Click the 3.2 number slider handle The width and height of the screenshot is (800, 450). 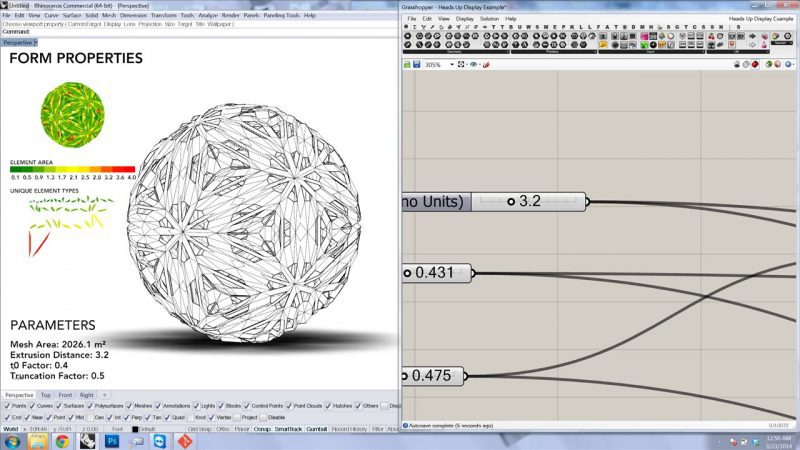tap(510, 201)
